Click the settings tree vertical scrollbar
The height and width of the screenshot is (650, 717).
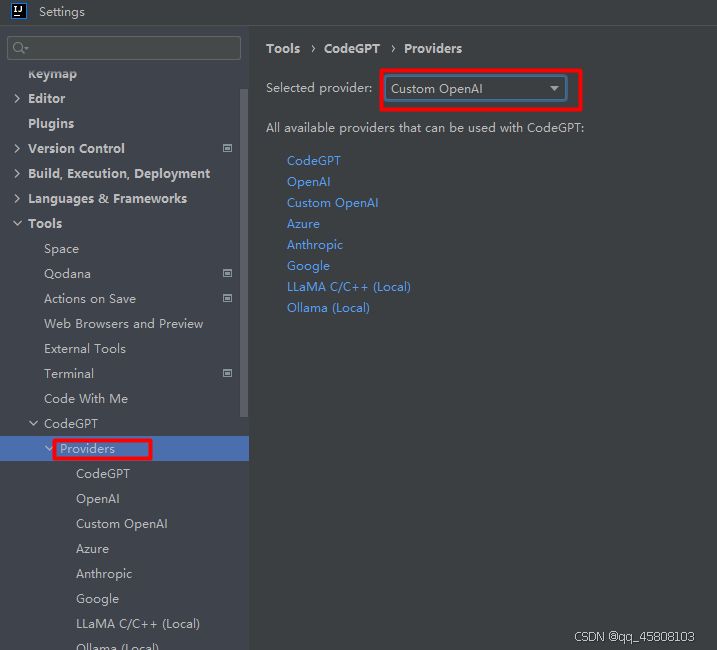coord(244,253)
